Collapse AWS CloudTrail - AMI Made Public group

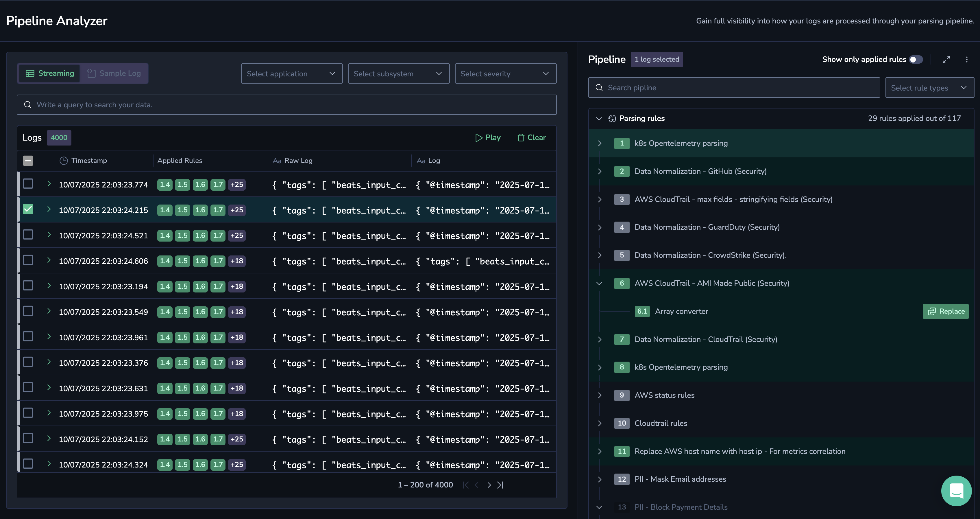(x=599, y=283)
